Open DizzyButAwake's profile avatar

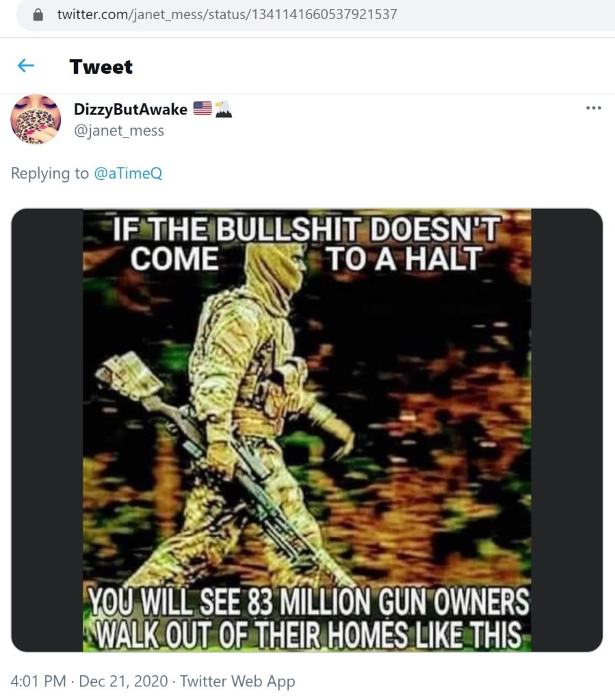pyautogui.click(x=36, y=119)
